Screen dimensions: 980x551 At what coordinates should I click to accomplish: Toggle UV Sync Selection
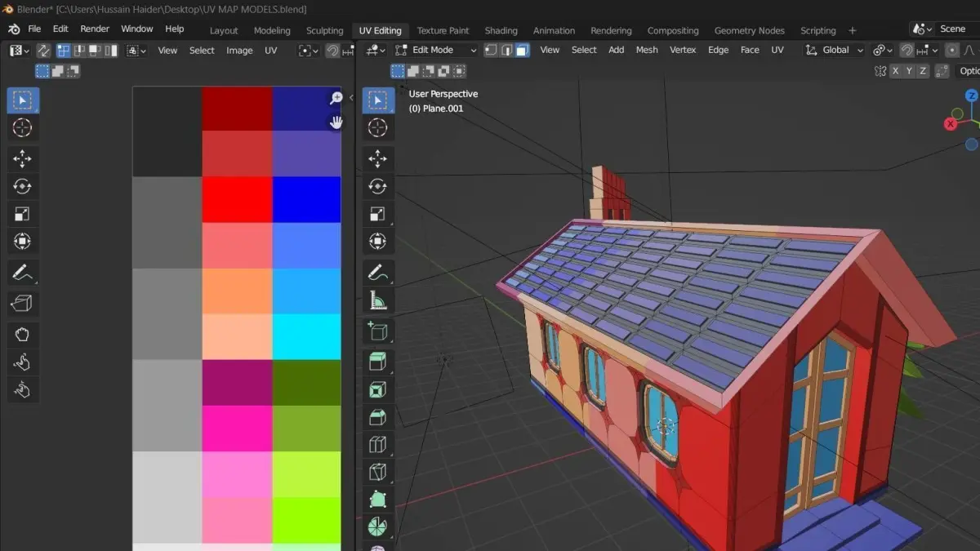coord(42,51)
